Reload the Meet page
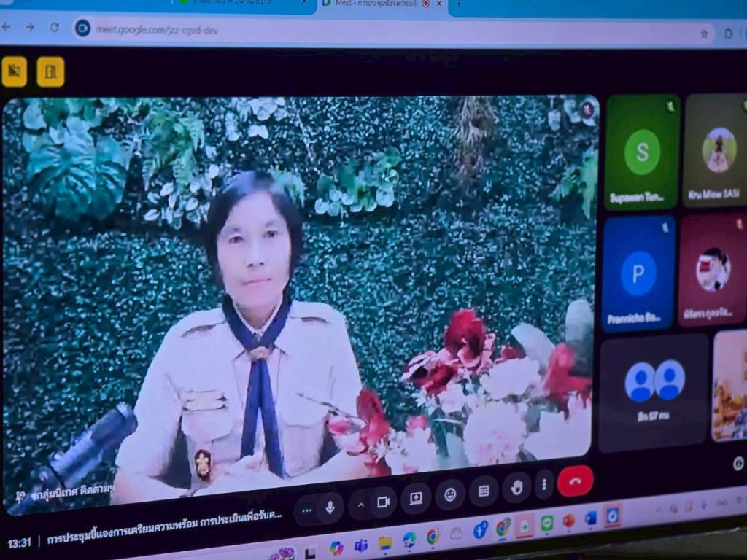Viewport: 747px width, 560px height. 55,28
